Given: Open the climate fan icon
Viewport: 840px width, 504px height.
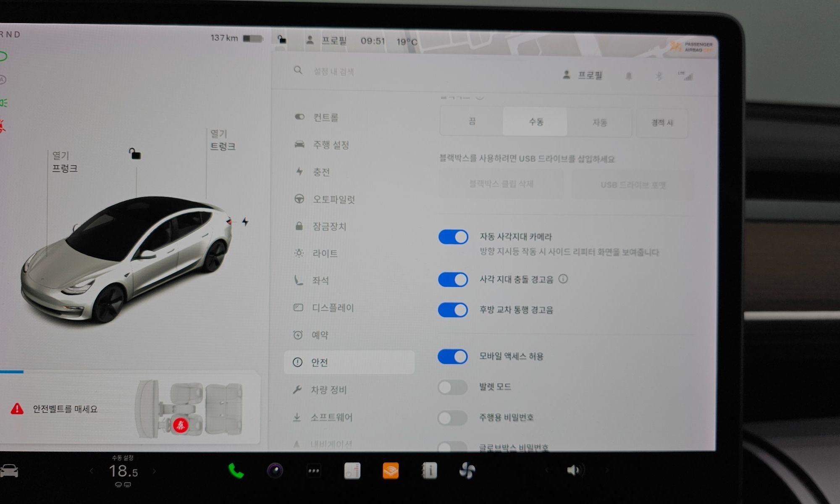Looking at the screenshot, I should (467, 471).
